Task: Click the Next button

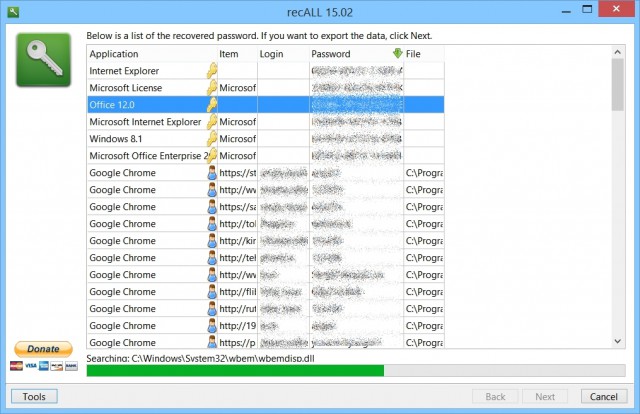Action: (x=545, y=396)
